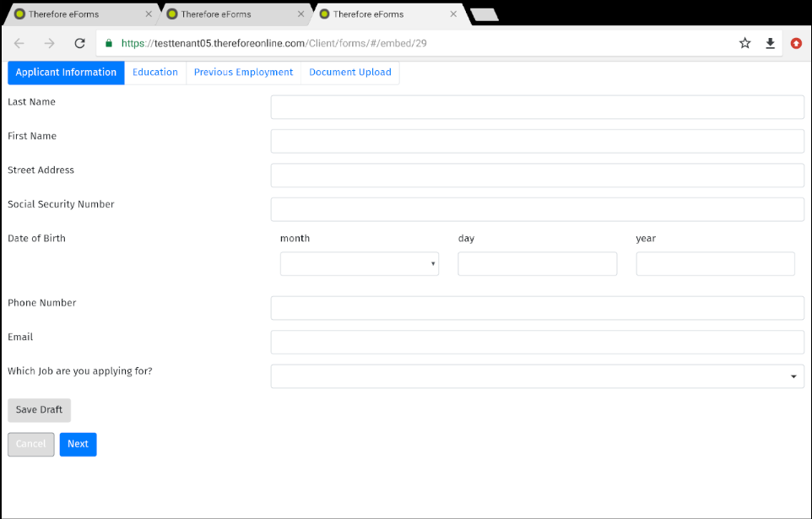
Task: Select the Previous Employment tab
Action: click(243, 73)
